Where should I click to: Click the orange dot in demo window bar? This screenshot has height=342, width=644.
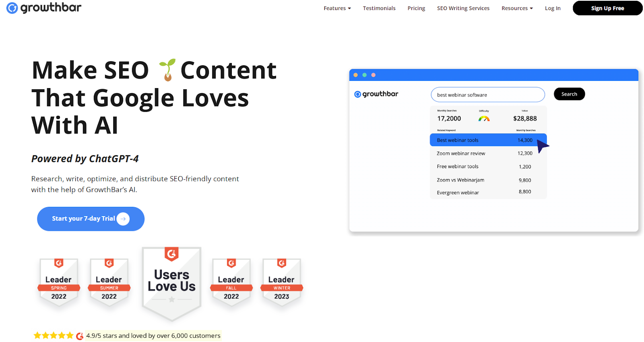coord(355,75)
